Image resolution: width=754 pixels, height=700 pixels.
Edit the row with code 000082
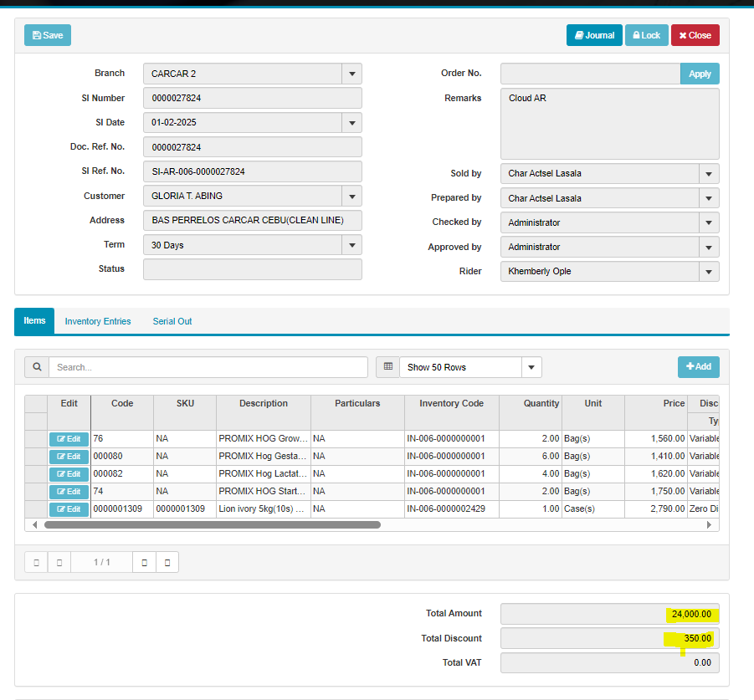pyautogui.click(x=69, y=474)
